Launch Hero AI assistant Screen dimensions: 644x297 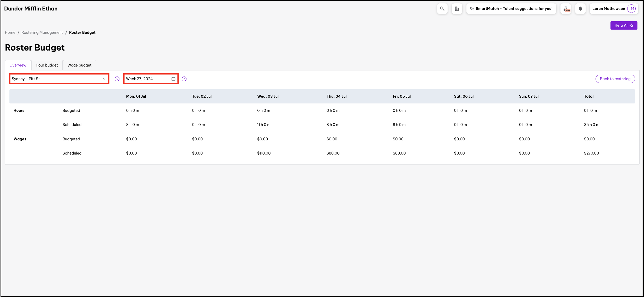click(624, 25)
